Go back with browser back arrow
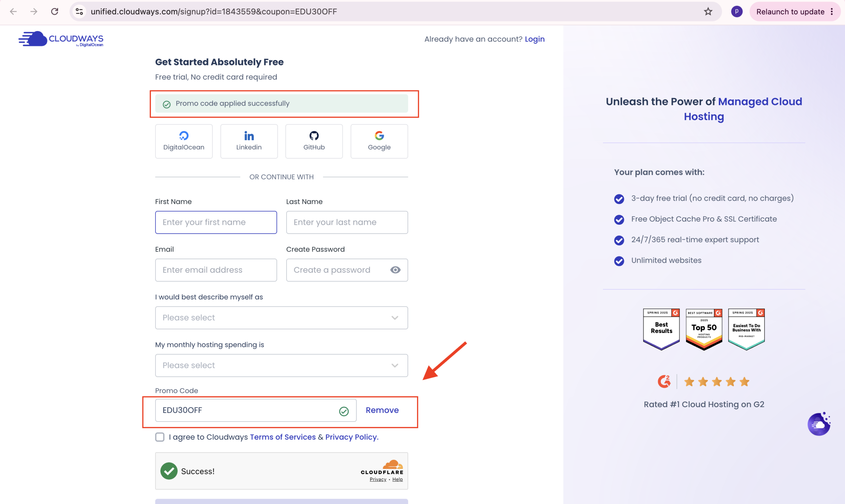The width and height of the screenshot is (845, 504). [13, 12]
